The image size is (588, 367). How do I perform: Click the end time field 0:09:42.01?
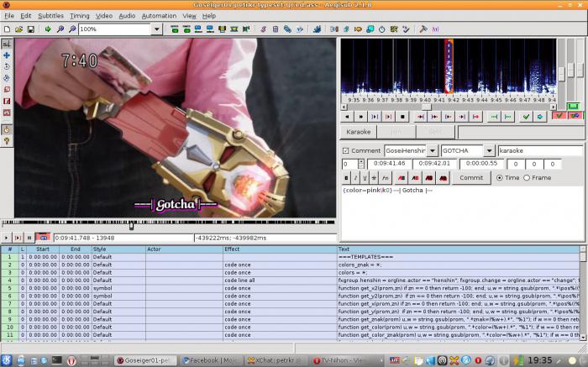[435, 164]
